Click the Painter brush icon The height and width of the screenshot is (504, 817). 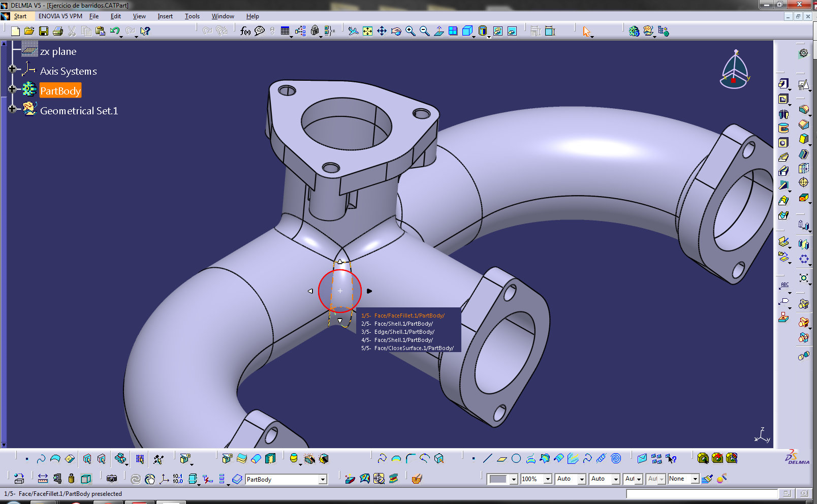[707, 479]
